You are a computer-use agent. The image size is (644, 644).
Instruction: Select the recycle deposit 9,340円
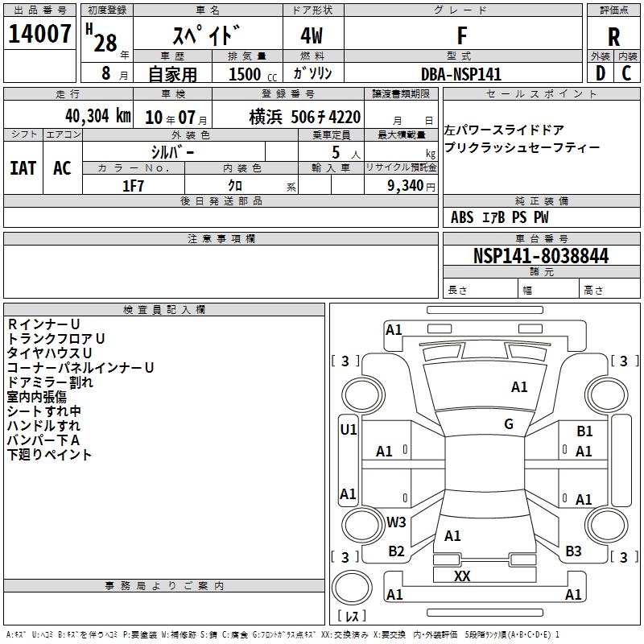point(411,186)
